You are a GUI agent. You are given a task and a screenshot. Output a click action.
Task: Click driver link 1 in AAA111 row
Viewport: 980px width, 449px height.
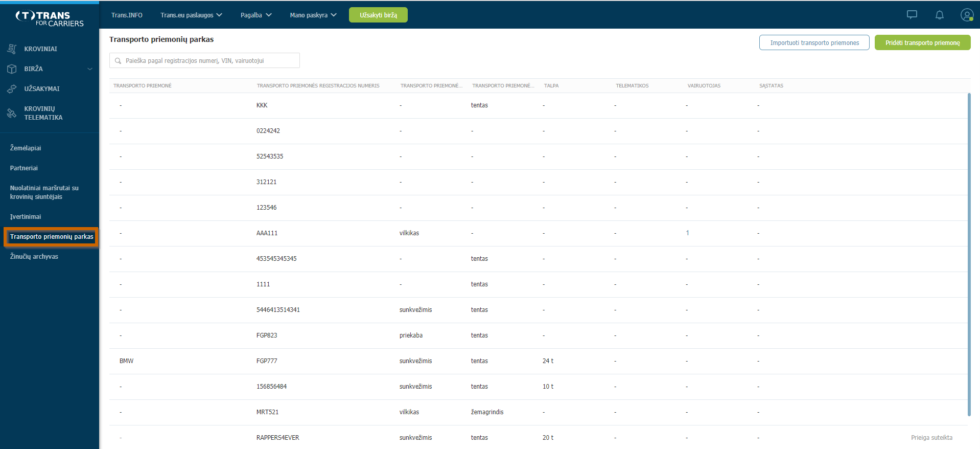pos(687,233)
